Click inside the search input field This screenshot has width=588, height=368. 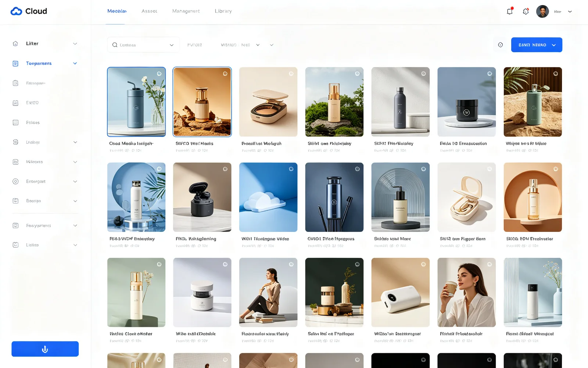[x=143, y=45]
